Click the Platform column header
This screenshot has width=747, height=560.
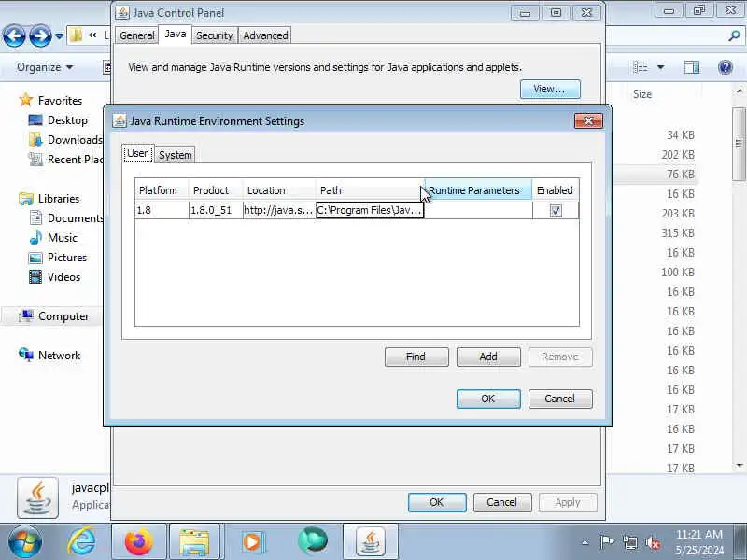tap(162, 190)
